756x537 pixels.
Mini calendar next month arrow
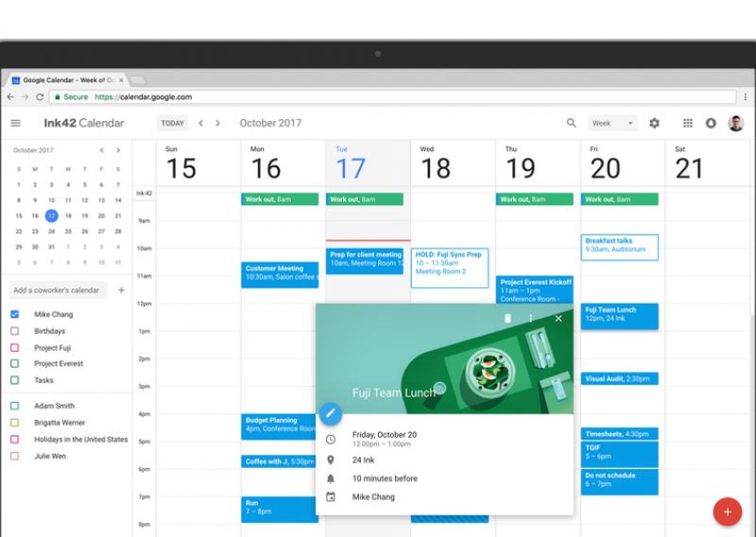coord(118,150)
